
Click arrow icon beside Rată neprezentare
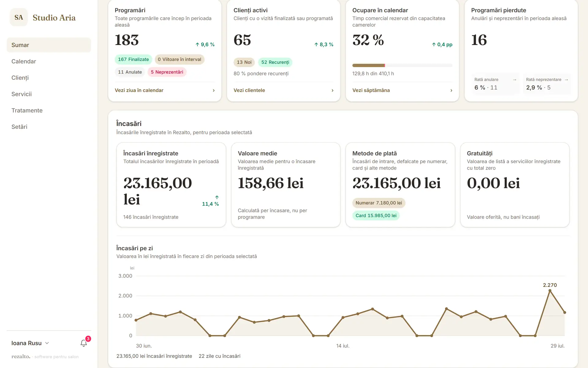point(566,80)
